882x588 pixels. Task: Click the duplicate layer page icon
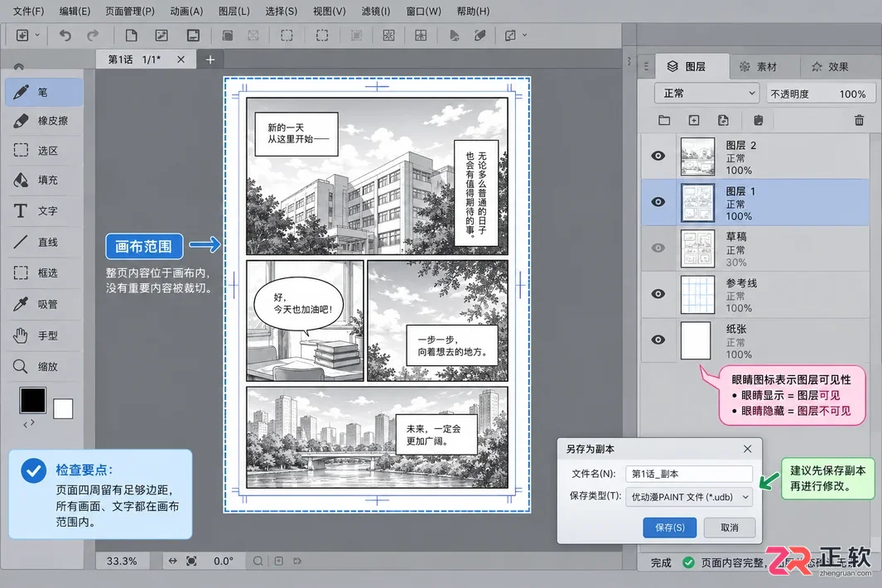[723, 120]
